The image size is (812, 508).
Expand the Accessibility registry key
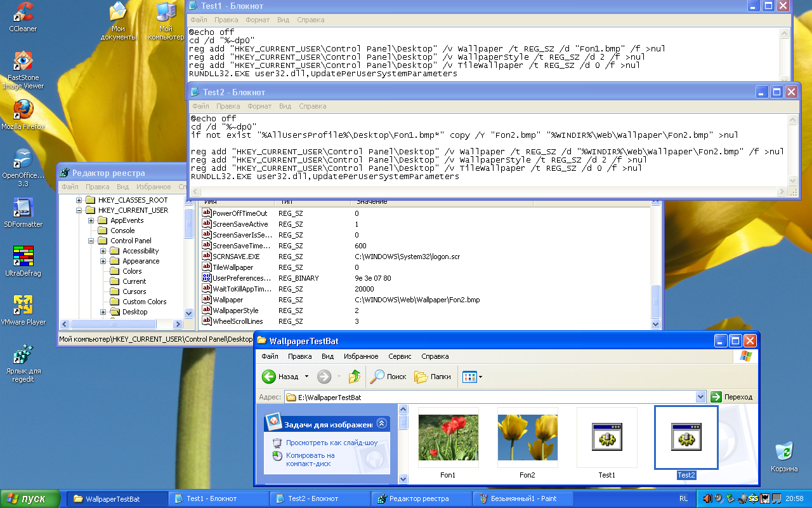[x=103, y=251]
